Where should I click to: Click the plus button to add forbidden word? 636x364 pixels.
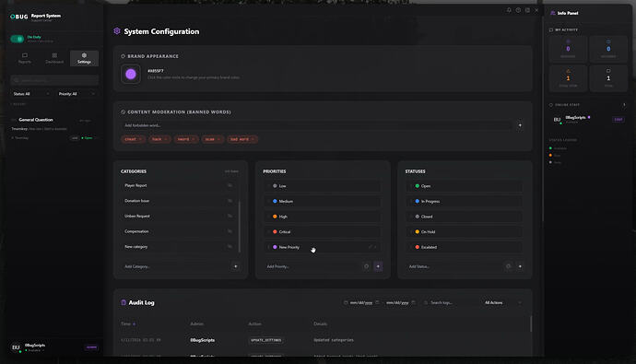520,125
